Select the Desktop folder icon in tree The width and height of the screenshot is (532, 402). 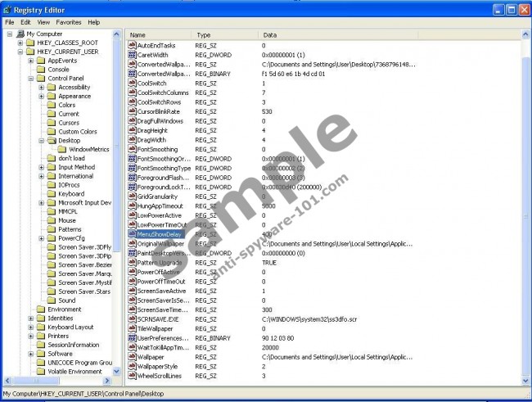point(52,140)
